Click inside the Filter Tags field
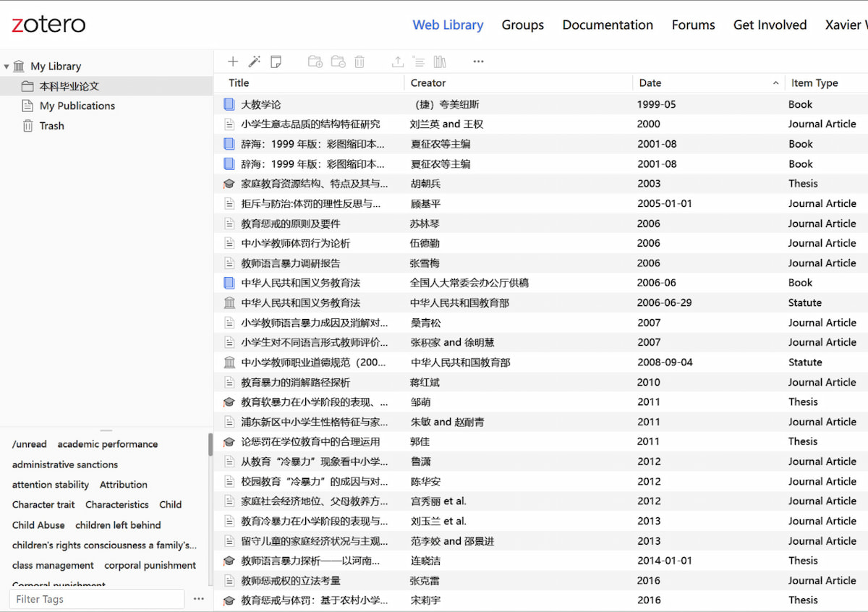 [94, 599]
